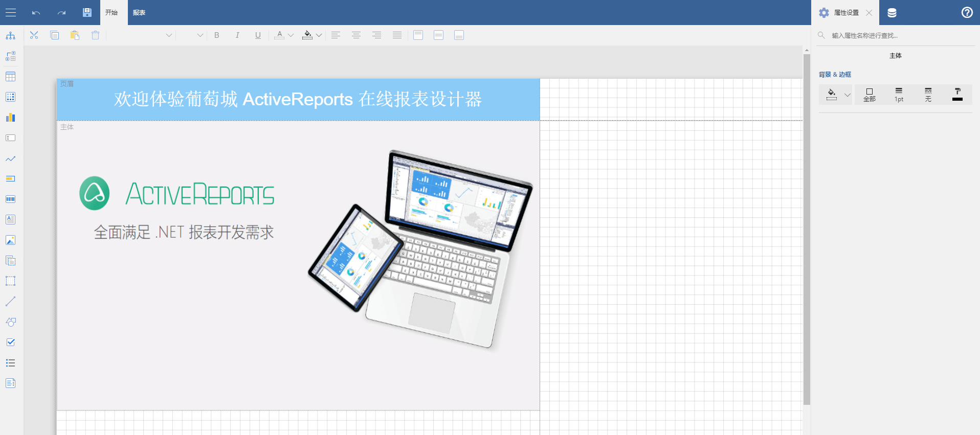Screen dimensions: 980x435
Task: Choose 全部 border sides option
Action: [870, 95]
